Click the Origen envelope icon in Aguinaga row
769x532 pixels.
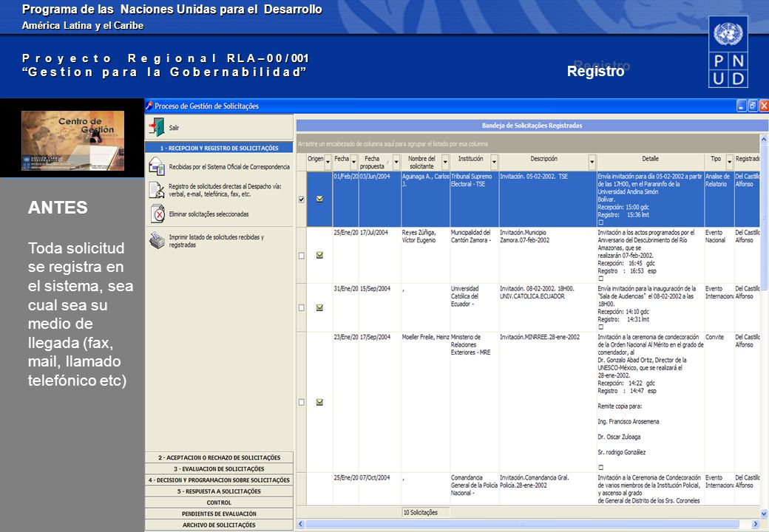point(319,199)
